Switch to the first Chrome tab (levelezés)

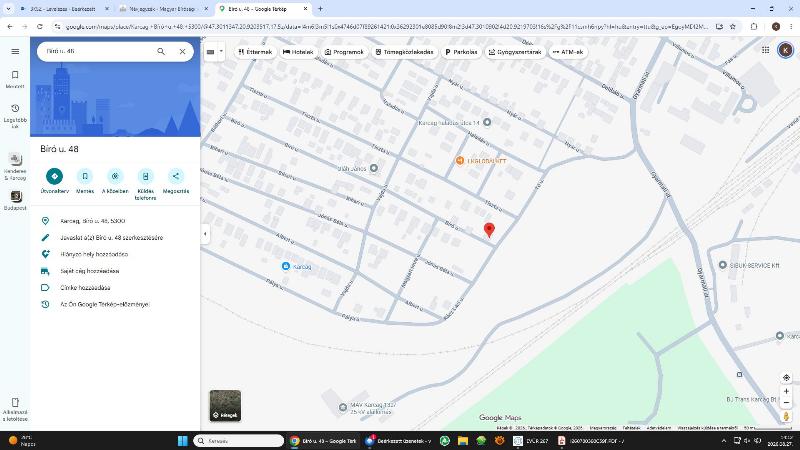64,9
